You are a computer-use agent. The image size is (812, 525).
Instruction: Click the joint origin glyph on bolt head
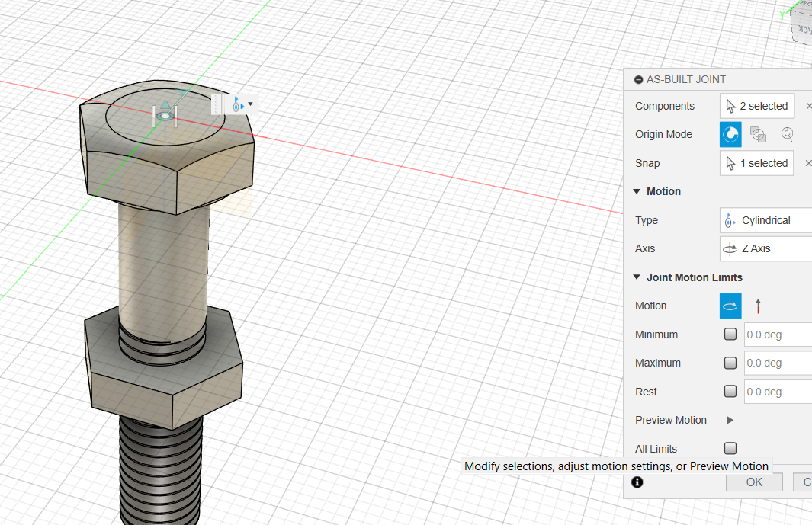[165, 115]
